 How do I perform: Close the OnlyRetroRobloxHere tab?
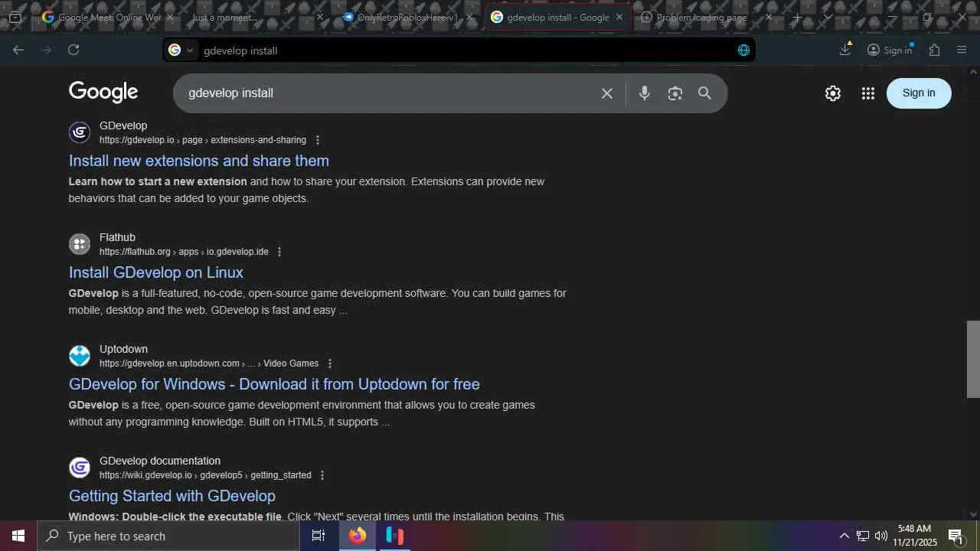click(x=470, y=17)
